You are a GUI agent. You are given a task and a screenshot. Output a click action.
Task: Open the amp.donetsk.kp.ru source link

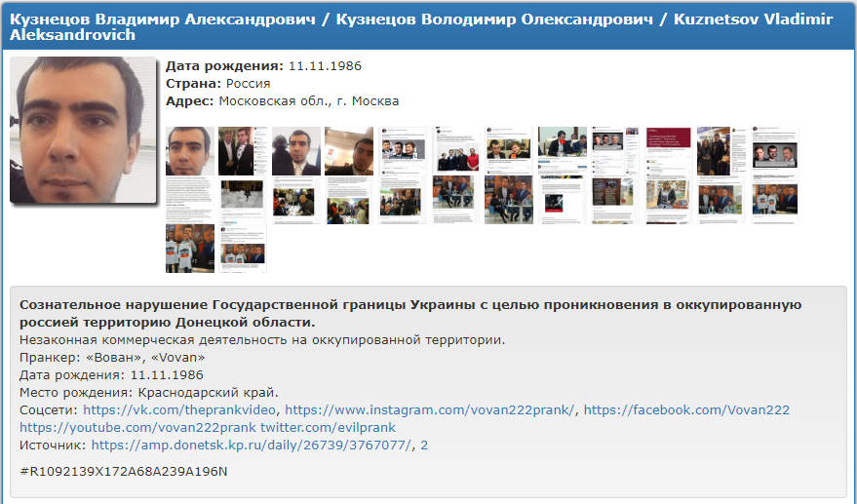point(252,446)
